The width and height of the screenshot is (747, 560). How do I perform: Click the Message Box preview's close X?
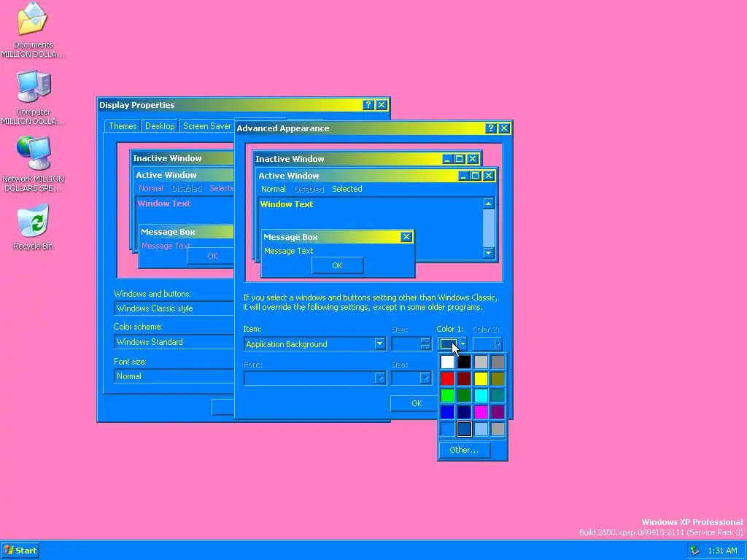tap(406, 237)
